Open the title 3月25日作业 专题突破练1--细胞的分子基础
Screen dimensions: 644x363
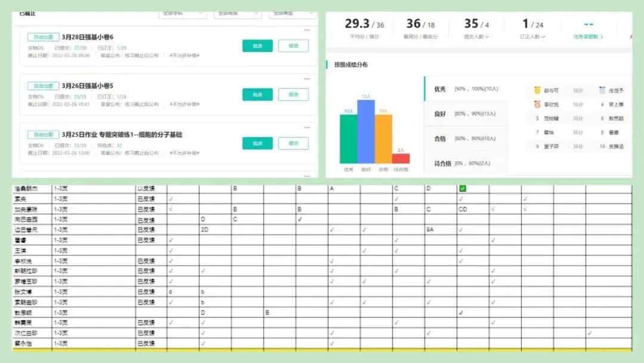[x=122, y=134]
